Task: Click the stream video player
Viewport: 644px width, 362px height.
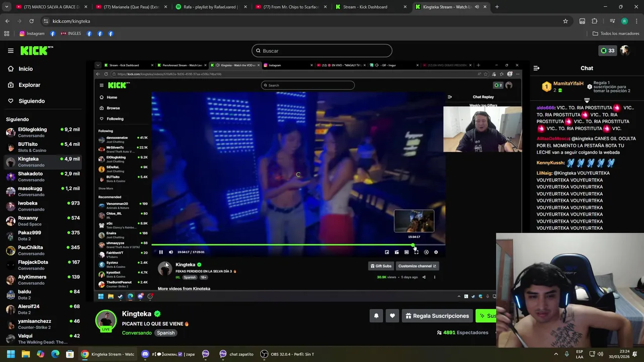Action: coord(308,181)
